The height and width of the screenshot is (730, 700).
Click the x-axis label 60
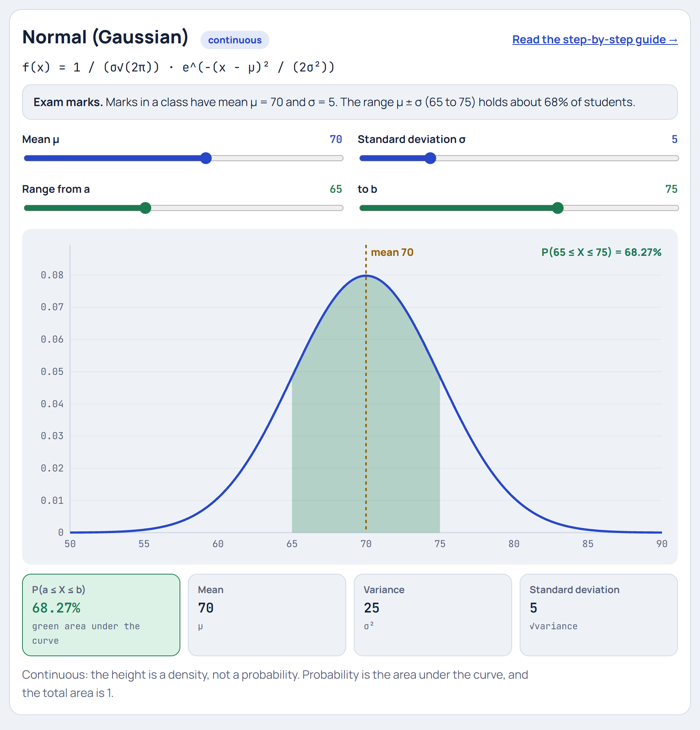[218, 544]
